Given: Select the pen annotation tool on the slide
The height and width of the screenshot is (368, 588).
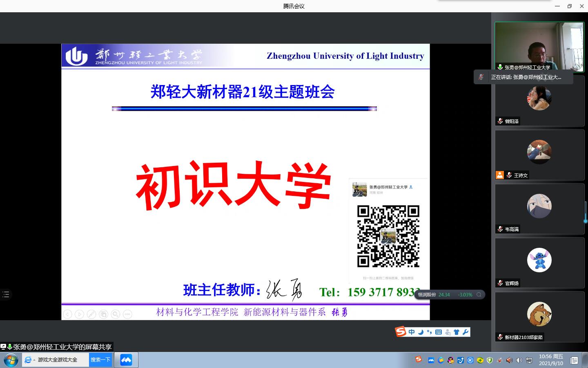Looking at the screenshot, I should click(91, 314).
